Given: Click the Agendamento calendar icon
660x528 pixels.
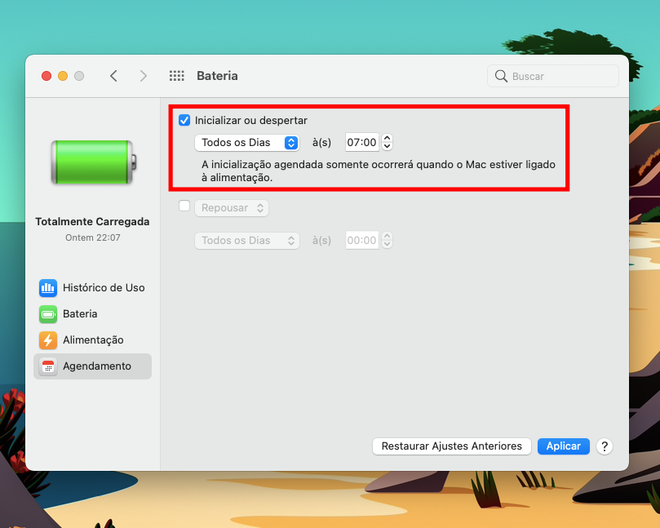Looking at the screenshot, I should [x=48, y=366].
